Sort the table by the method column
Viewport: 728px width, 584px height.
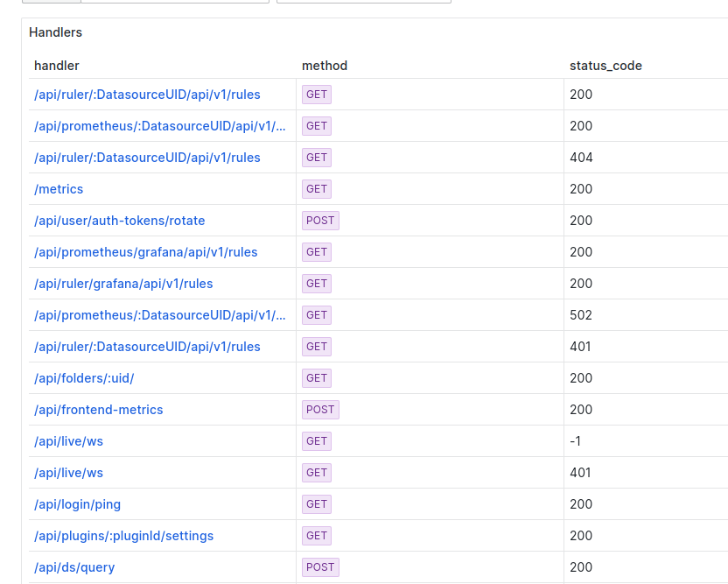323,65
